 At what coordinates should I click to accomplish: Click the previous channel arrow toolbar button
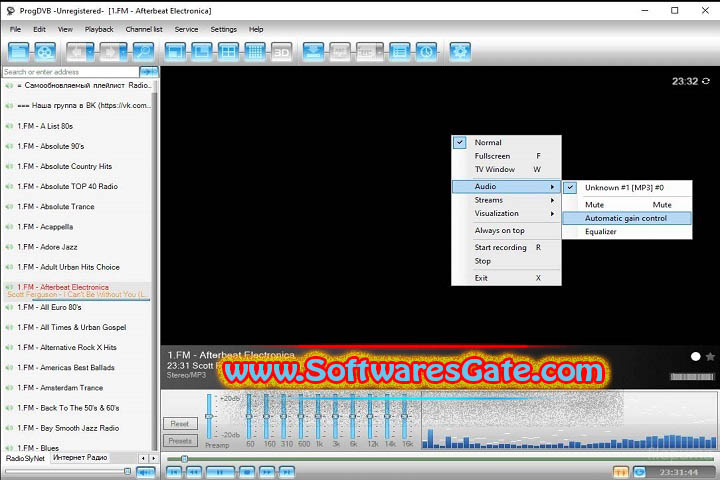point(77,52)
